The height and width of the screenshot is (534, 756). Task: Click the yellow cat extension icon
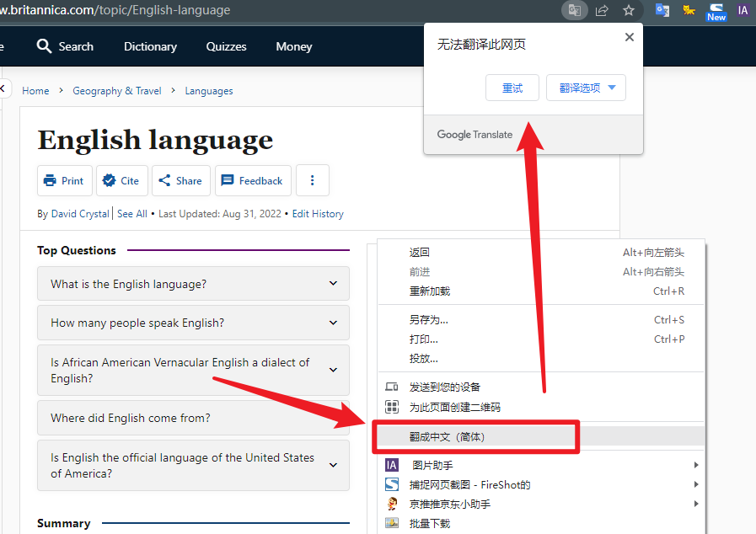689,10
